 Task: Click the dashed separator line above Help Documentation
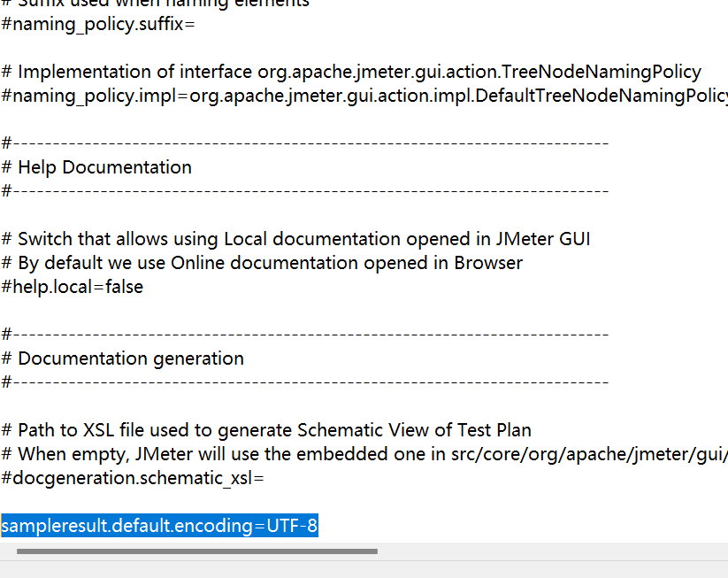305,143
